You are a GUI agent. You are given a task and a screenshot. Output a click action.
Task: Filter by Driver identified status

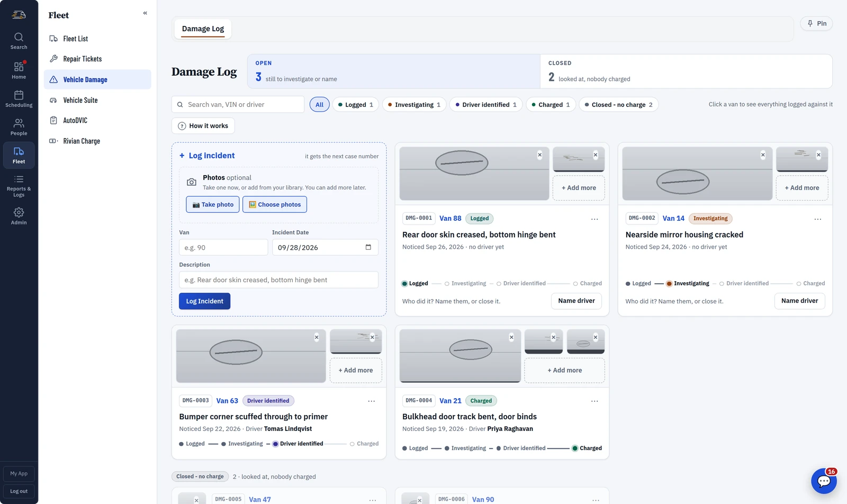(x=486, y=105)
